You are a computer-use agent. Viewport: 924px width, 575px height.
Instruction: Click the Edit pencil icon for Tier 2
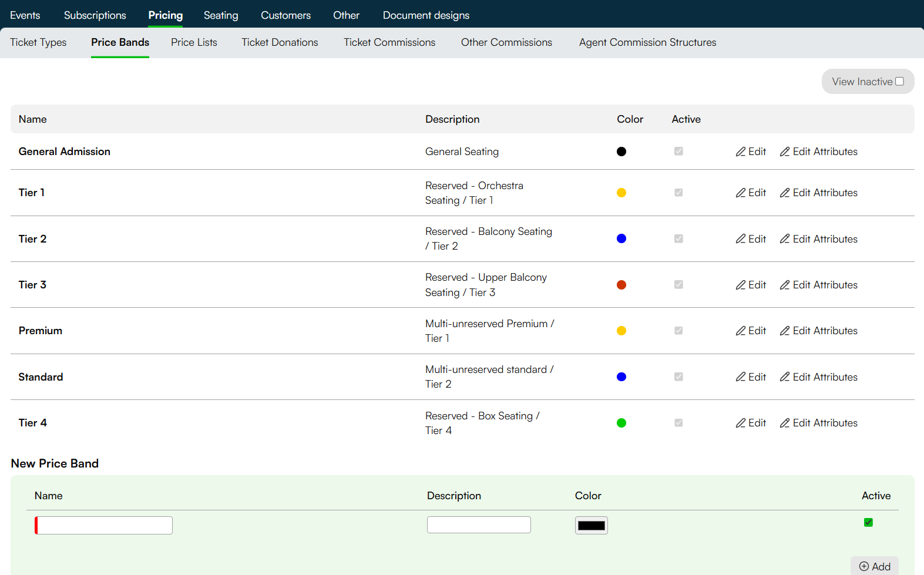(741, 239)
